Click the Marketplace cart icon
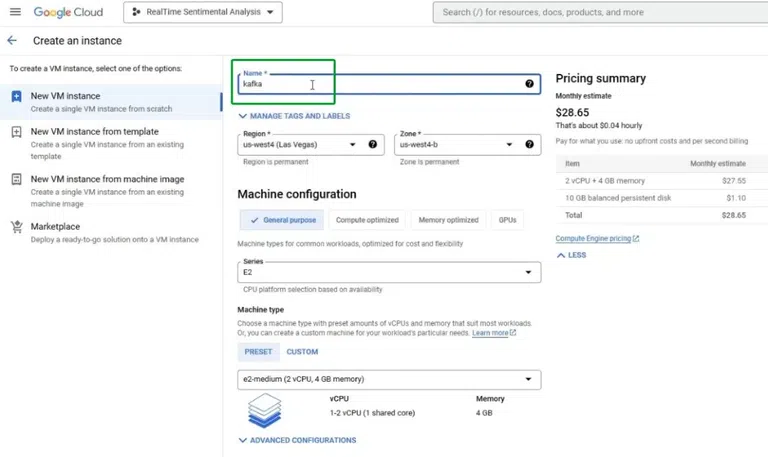The width and height of the screenshot is (768, 457). pos(16,227)
